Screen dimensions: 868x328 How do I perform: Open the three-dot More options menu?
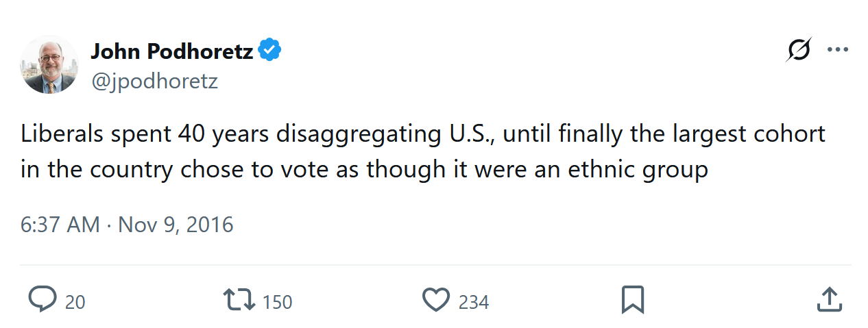pos(838,51)
